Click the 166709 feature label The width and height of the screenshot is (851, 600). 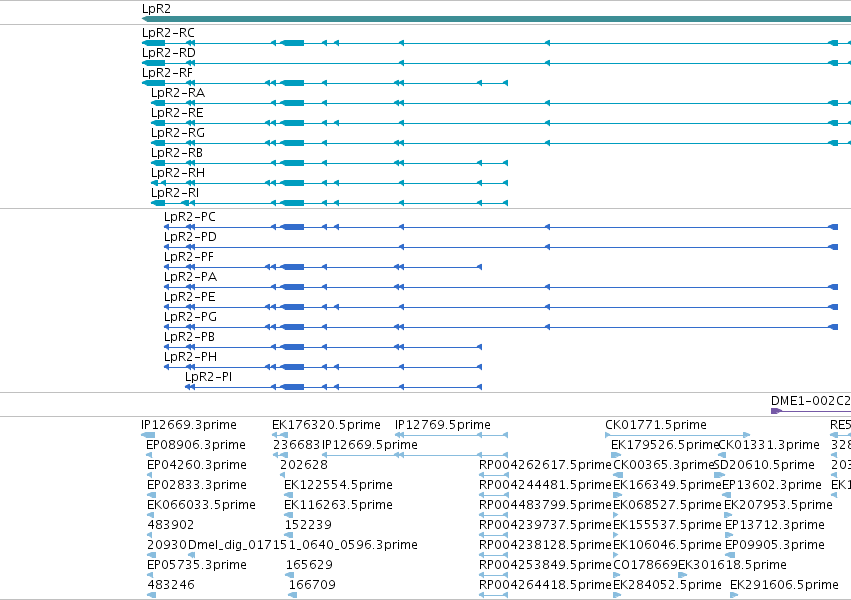click(312, 585)
